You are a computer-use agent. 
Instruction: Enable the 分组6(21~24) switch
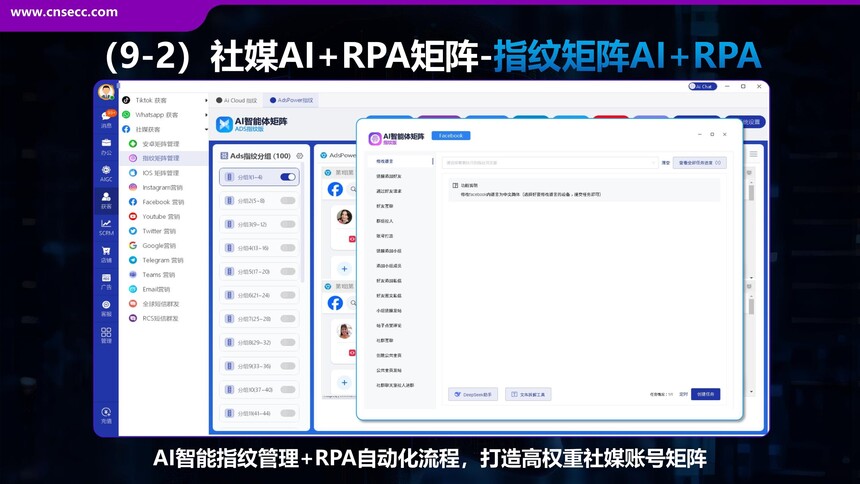coord(287,295)
